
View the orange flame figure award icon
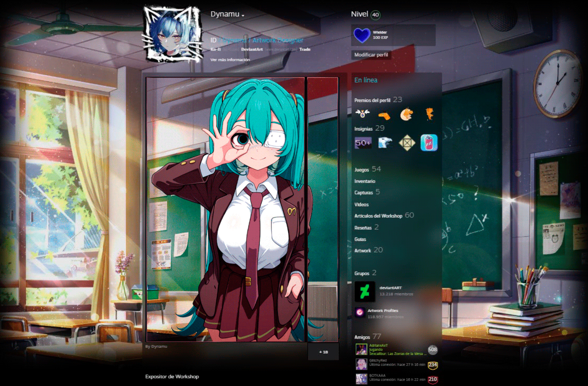(x=429, y=114)
